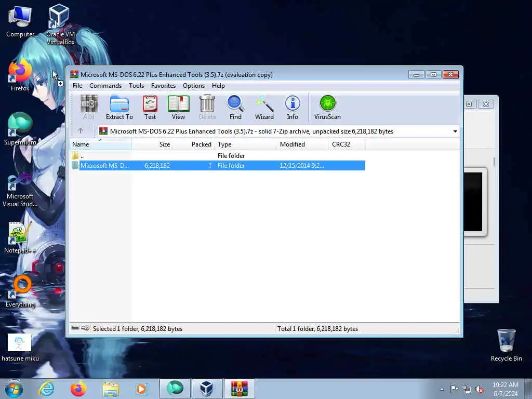The image size is (532, 399).
Task: Expand the archive path dropdown arrow
Action: coord(455,131)
